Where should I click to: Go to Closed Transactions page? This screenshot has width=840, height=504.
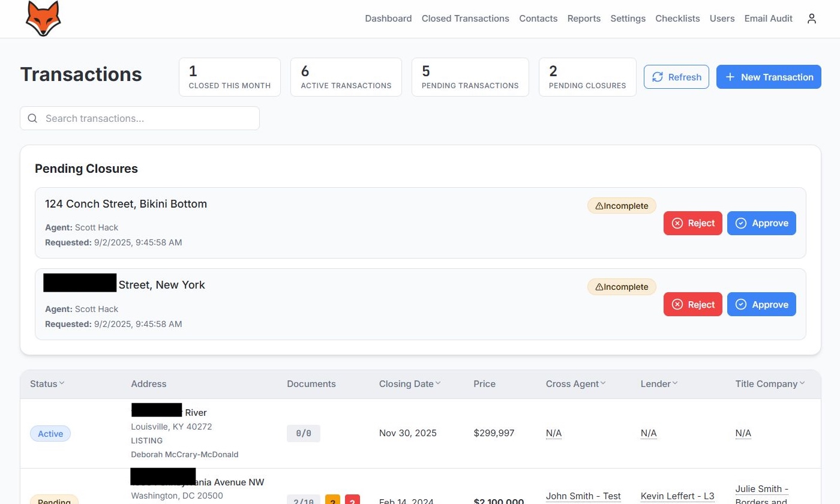(465, 19)
